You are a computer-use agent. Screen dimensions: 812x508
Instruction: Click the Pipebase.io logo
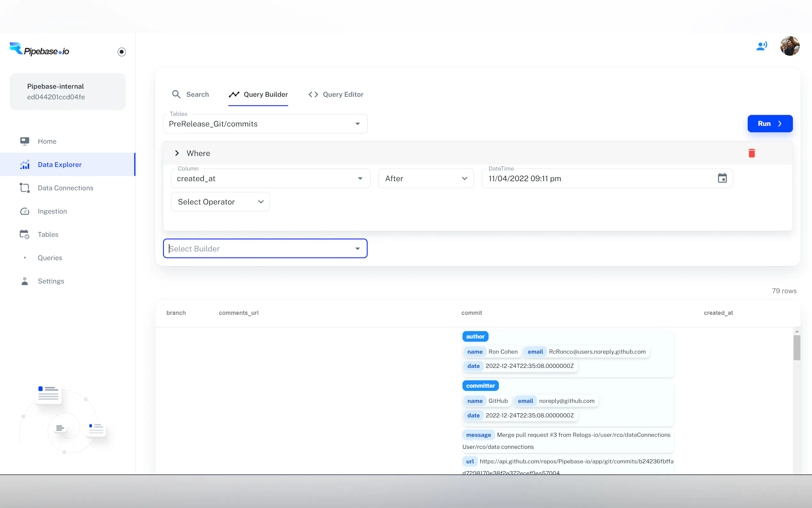(40, 50)
